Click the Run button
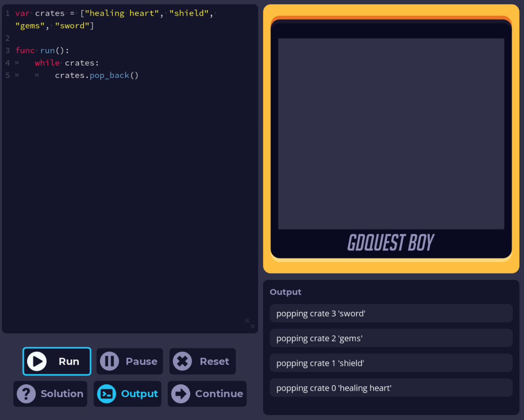The width and height of the screenshot is (524, 420). [x=57, y=361]
